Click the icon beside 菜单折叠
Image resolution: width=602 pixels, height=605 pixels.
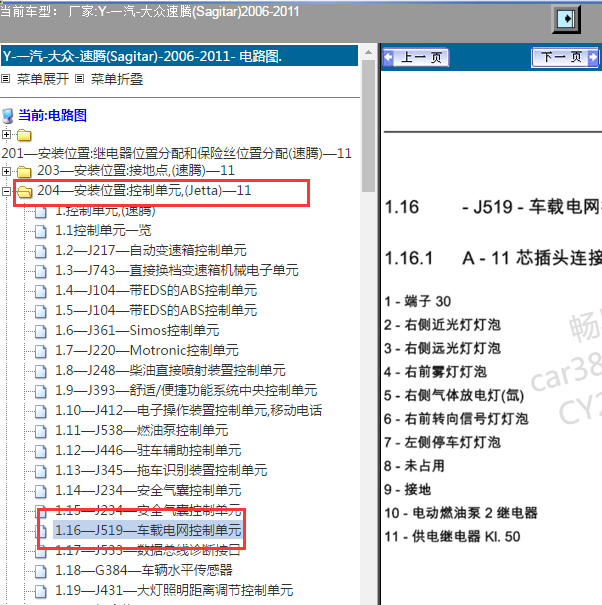pos(79,79)
